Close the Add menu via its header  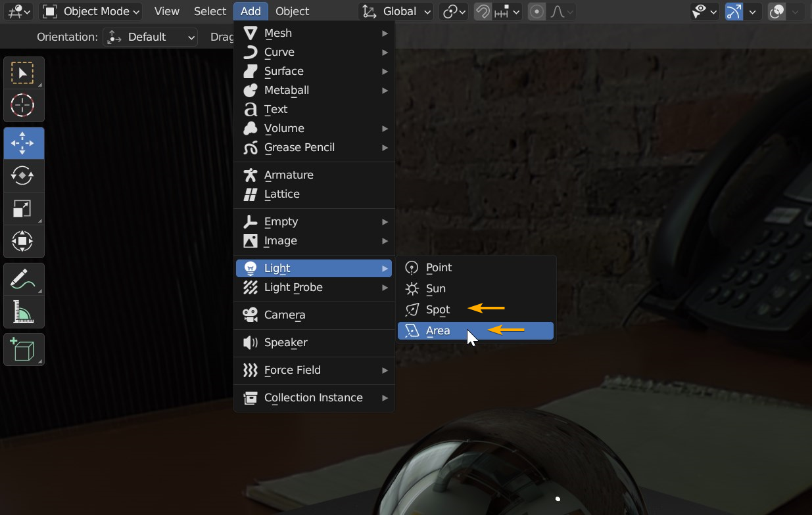251,11
